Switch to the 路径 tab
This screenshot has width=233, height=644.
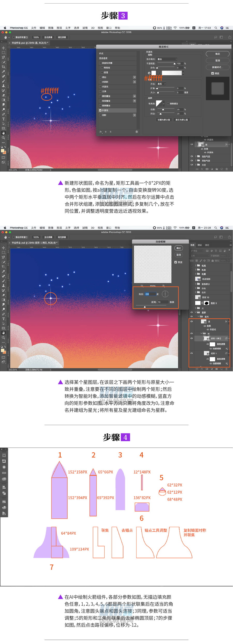click(x=207, y=245)
